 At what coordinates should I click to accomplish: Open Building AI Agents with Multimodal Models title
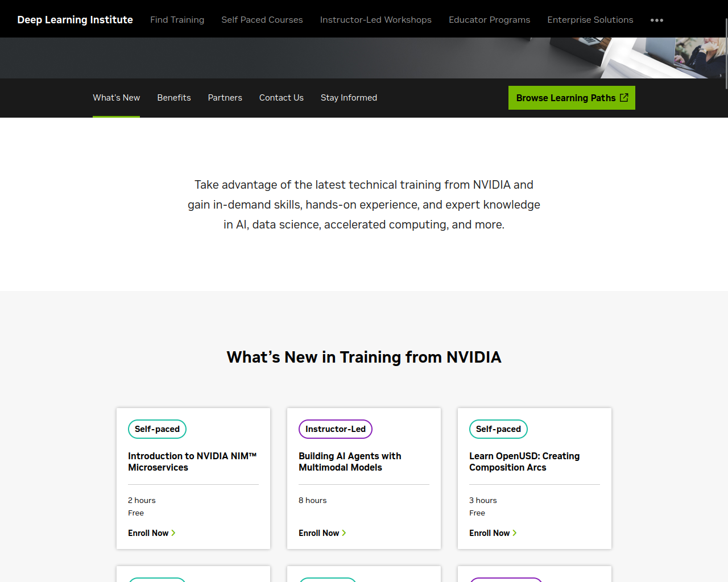click(350, 462)
